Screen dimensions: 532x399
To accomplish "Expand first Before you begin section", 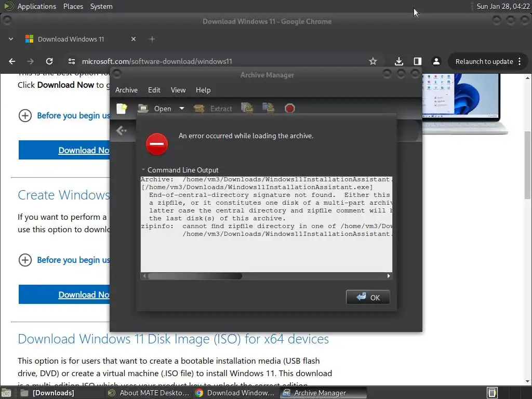I will (64, 115).
